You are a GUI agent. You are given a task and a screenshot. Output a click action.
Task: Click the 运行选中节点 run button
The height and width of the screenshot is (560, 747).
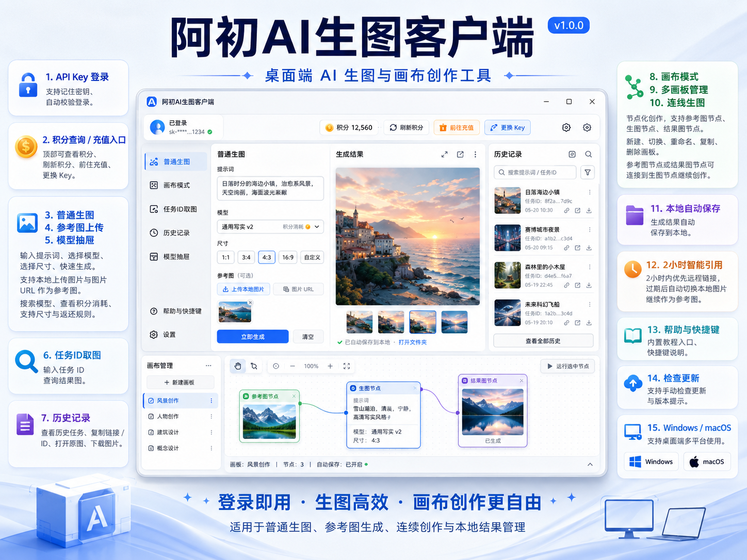click(567, 366)
